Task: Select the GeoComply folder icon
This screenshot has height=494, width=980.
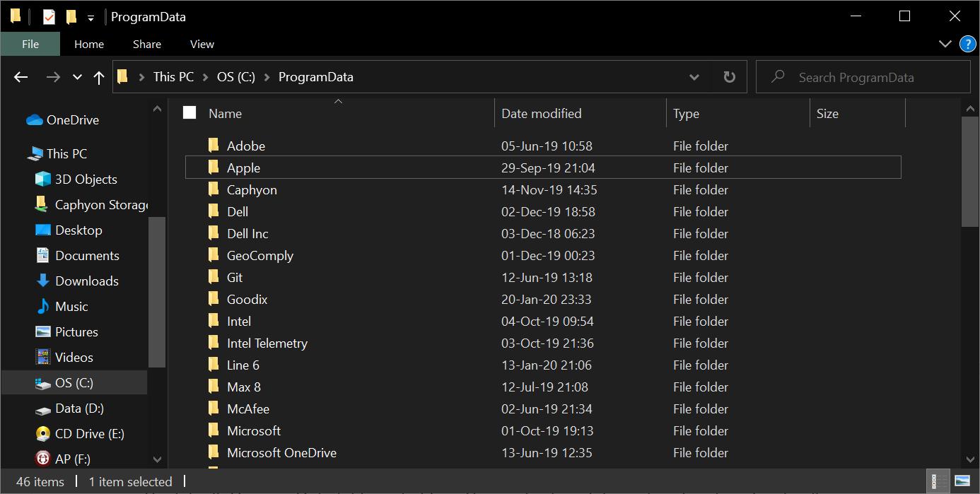Action: click(214, 255)
